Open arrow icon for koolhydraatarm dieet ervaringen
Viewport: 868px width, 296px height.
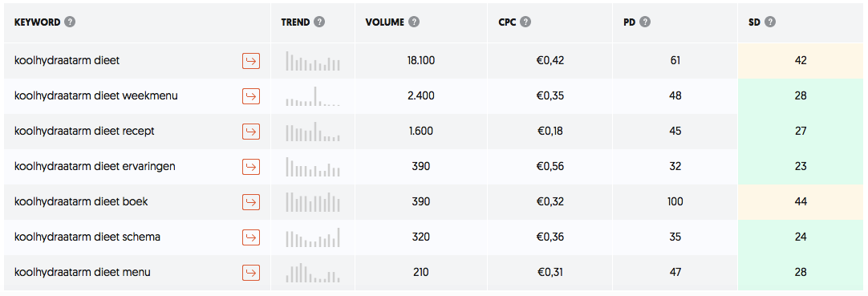click(251, 167)
